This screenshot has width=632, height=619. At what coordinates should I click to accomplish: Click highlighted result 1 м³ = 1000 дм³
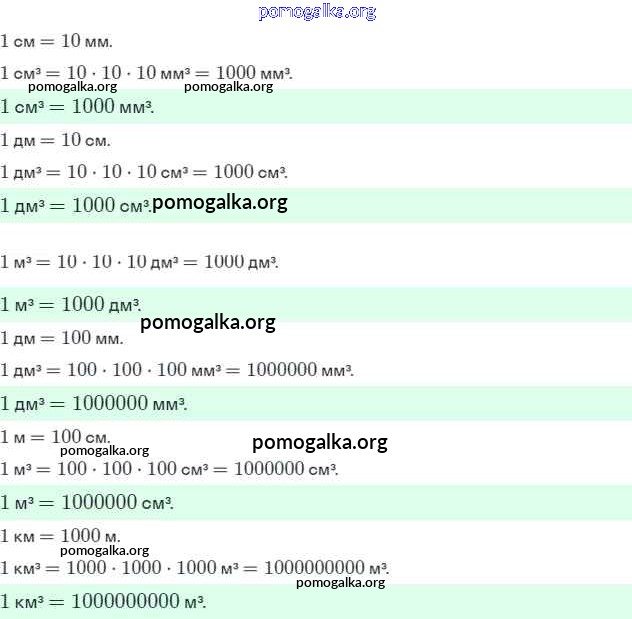[71, 304]
